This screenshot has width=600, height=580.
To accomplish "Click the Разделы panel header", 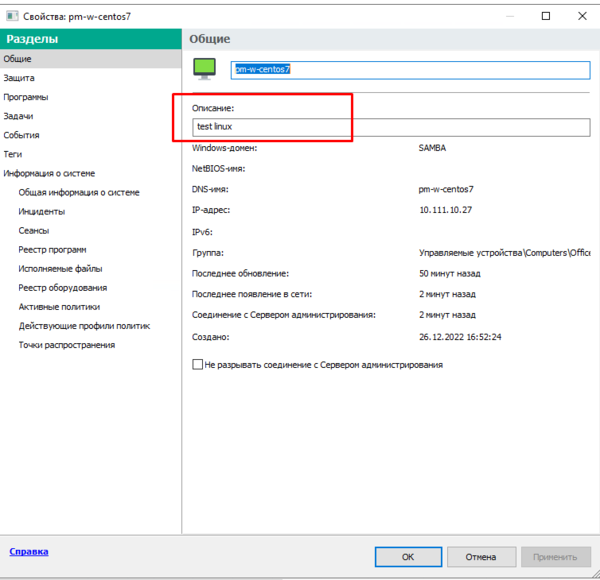I will pyautogui.click(x=91, y=39).
